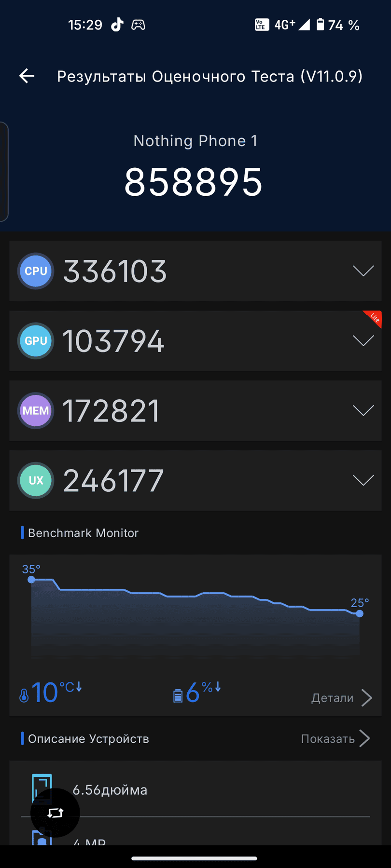Tap the GPU score 103794

click(113, 341)
